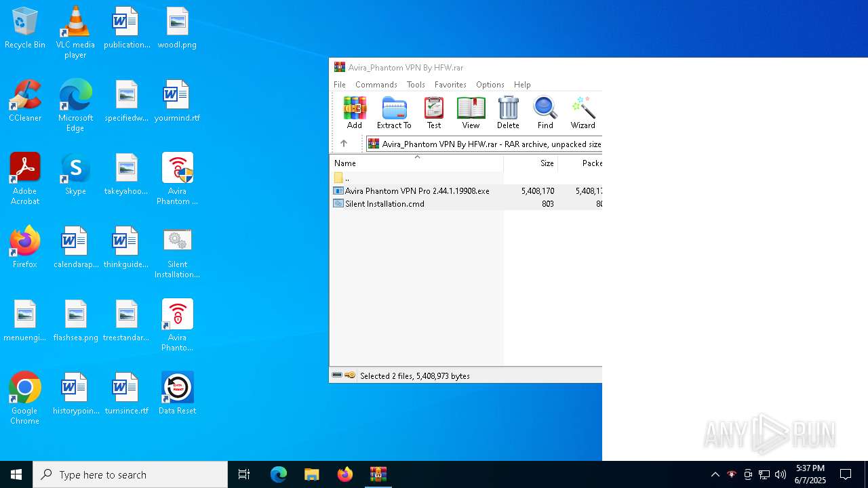Select the takeyahoo... desktop image file
The height and width of the screenshot is (488, 868).
[x=126, y=174]
